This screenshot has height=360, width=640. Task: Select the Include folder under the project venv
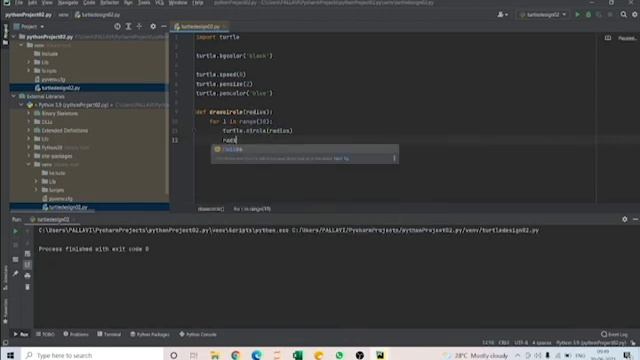[49, 53]
